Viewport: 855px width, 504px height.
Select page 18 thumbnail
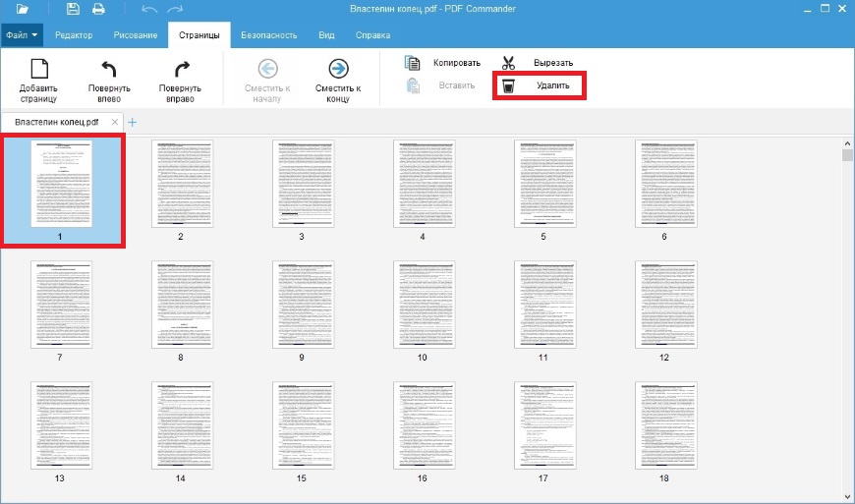[x=665, y=425]
